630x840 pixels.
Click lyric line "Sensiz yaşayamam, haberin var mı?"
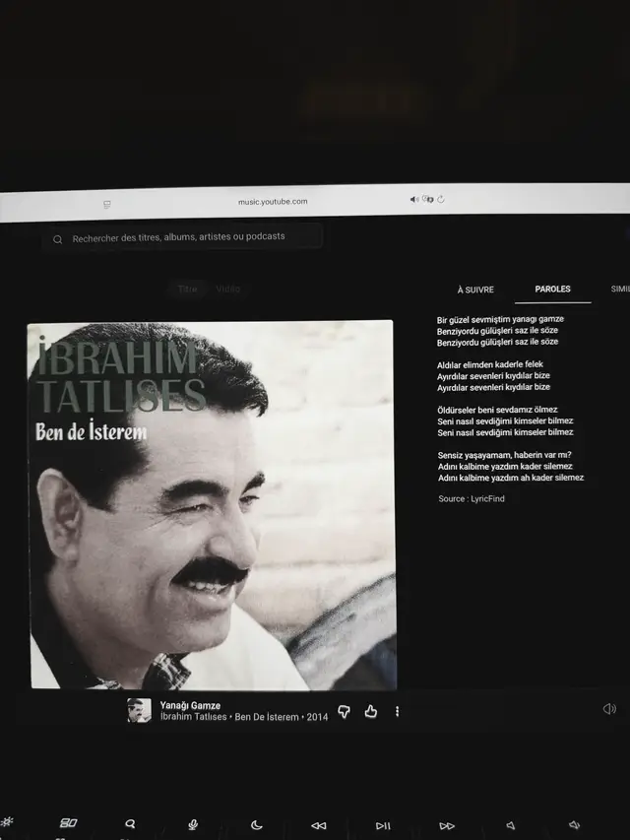pos(505,455)
